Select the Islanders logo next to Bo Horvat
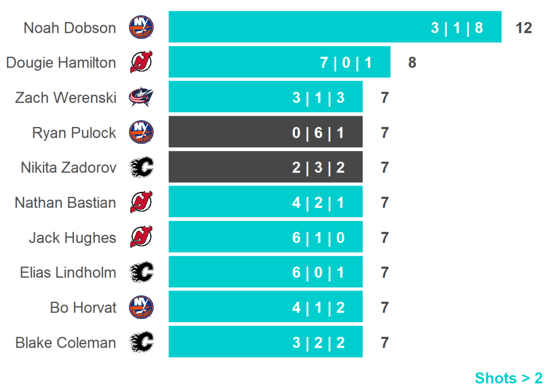The image size is (549, 392). pos(142,307)
